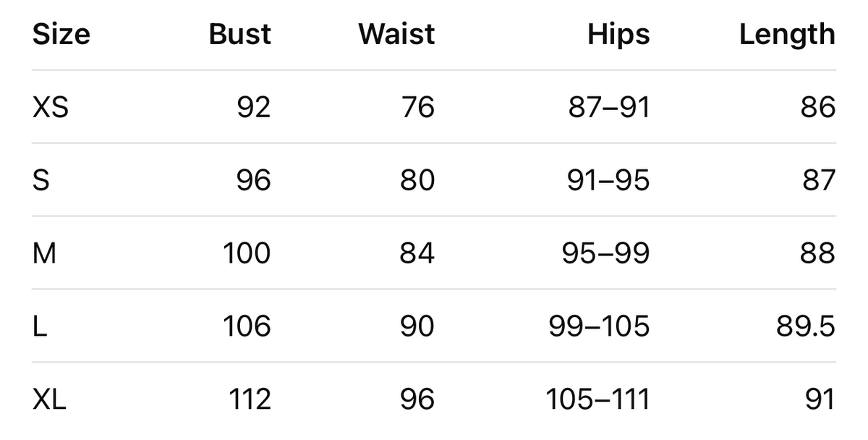The height and width of the screenshot is (440, 868).
Task: Click the L bust value 106
Action: [247, 326]
